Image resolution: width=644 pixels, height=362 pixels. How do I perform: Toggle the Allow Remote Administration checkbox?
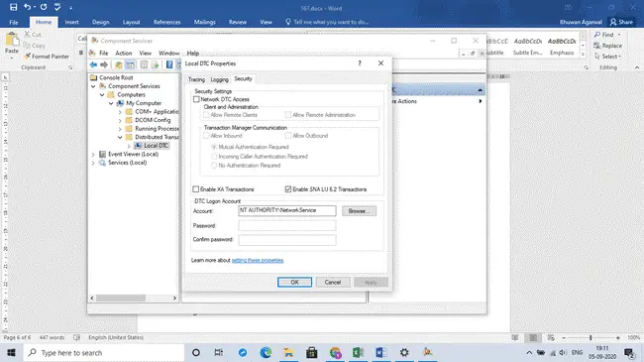pyautogui.click(x=288, y=115)
